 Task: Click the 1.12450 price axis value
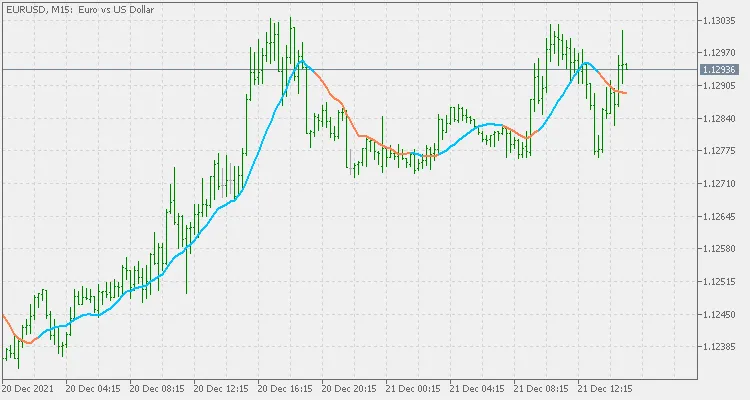point(720,315)
